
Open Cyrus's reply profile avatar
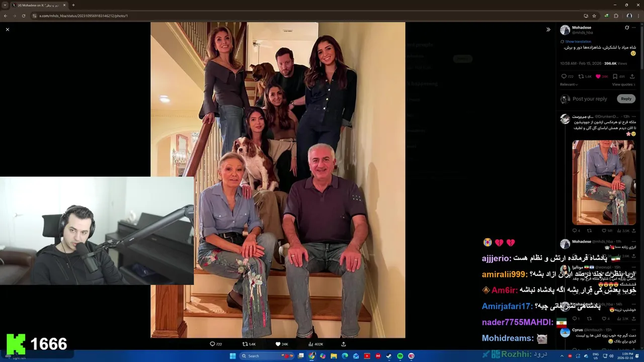(x=565, y=332)
